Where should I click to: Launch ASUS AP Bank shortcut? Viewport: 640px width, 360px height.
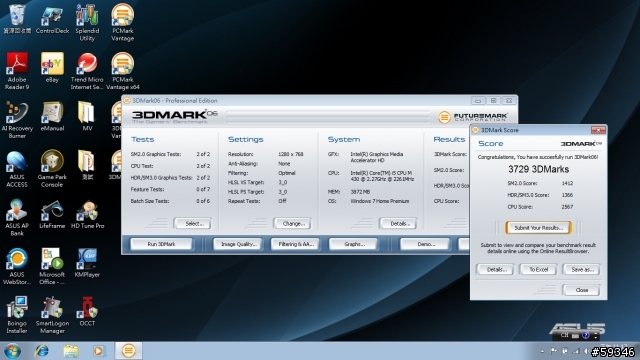pyautogui.click(x=17, y=217)
